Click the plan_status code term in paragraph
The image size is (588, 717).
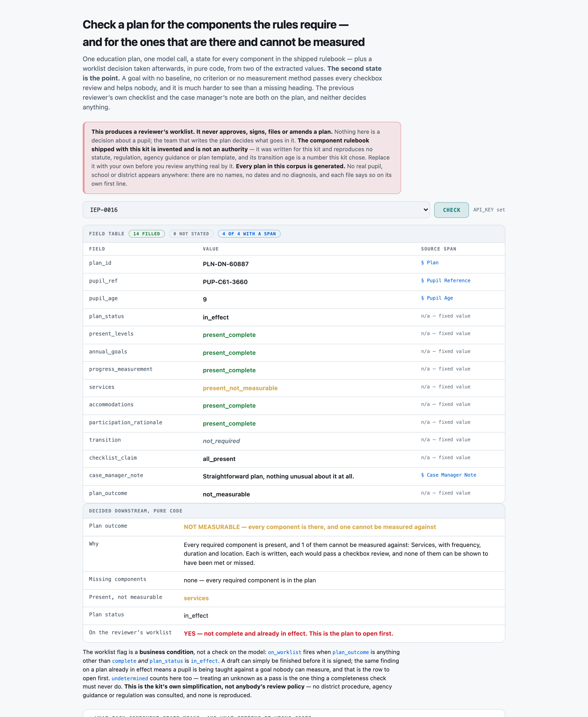pyautogui.click(x=166, y=661)
